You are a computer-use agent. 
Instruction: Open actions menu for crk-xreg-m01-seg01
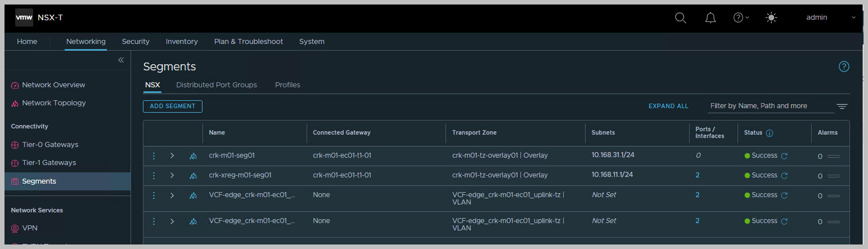[x=154, y=176]
